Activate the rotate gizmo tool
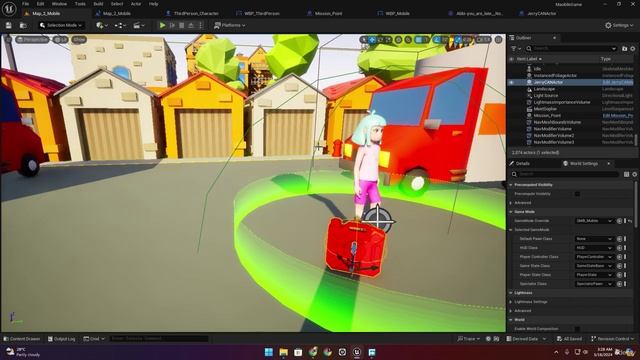This screenshot has height=360, width=640. coord(380,40)
